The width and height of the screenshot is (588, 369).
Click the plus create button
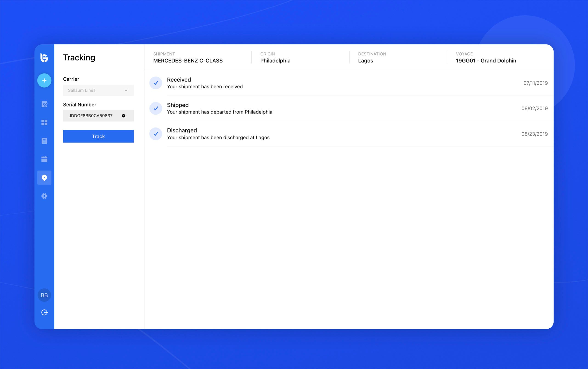pyautogui.click(x=44, y=80)
